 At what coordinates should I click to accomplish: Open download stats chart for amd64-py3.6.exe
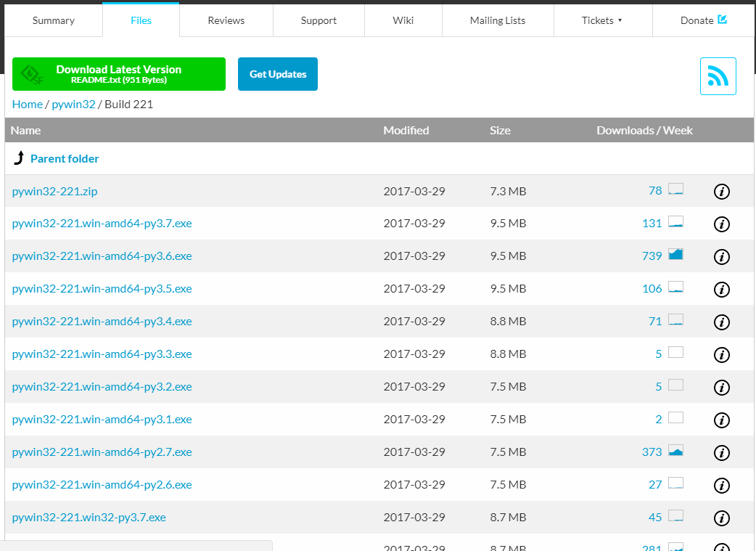[x=675, y=254]
